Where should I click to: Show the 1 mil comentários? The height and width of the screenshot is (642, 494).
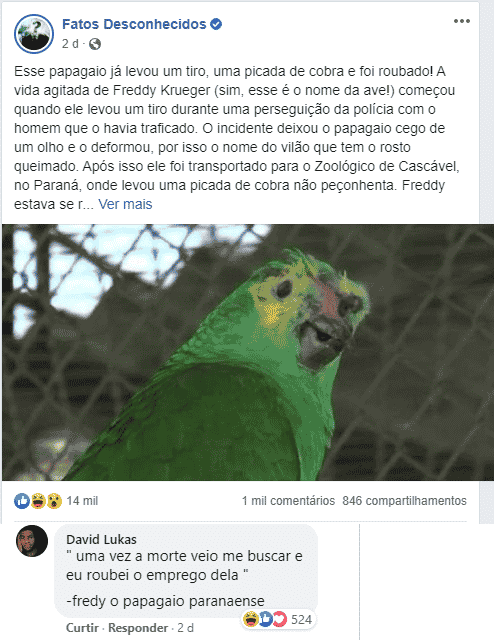[x=288, y=501]
